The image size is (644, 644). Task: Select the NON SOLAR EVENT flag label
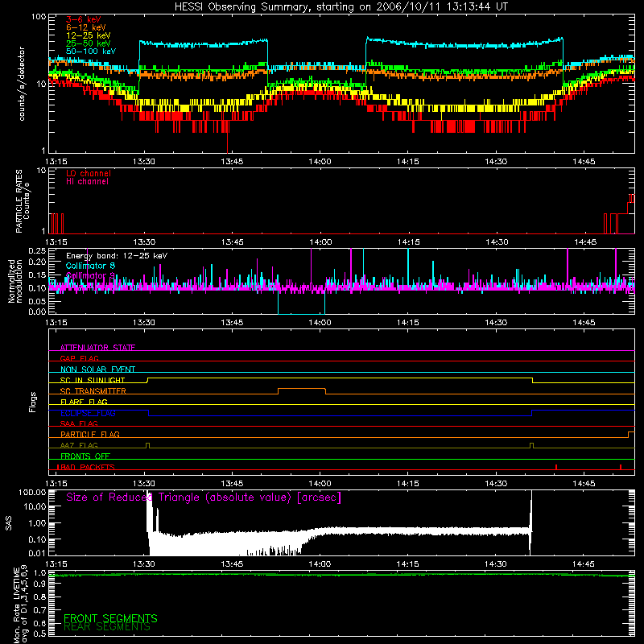(97, 369)
